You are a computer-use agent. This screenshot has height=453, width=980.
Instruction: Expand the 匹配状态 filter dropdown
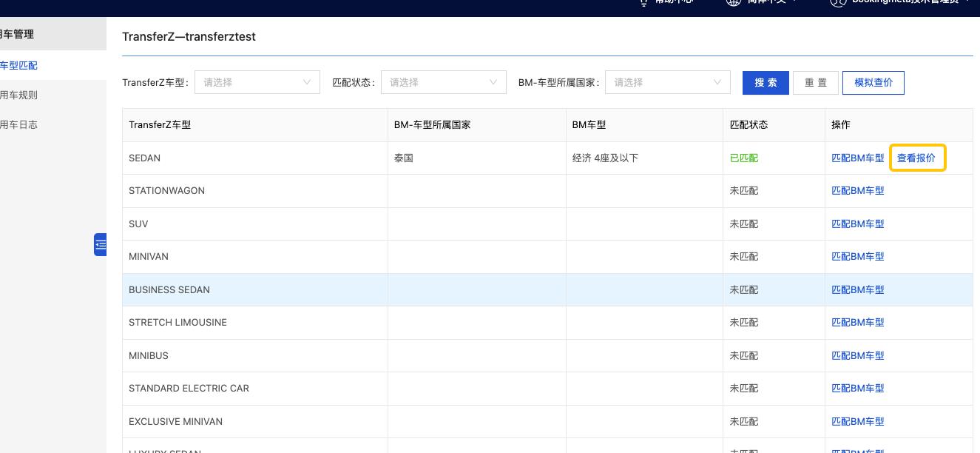443,82
